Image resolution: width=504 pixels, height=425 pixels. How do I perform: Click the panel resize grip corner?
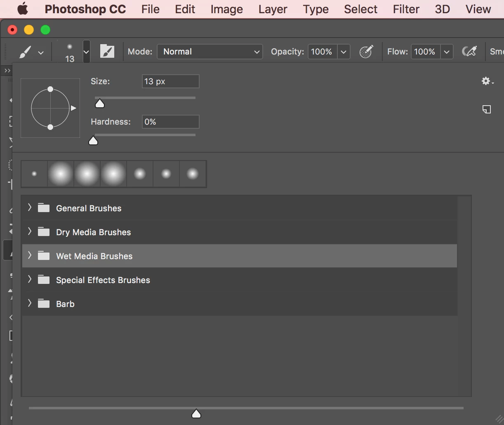coord(499,419)
